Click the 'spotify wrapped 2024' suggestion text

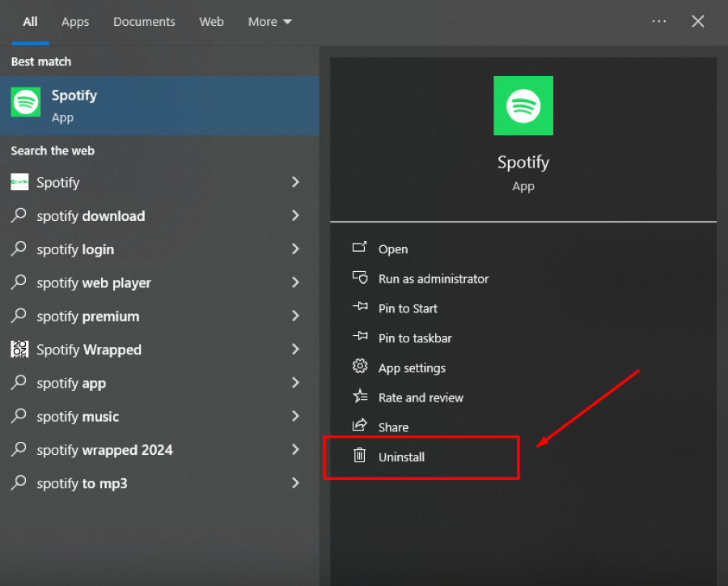coord(104,450)
